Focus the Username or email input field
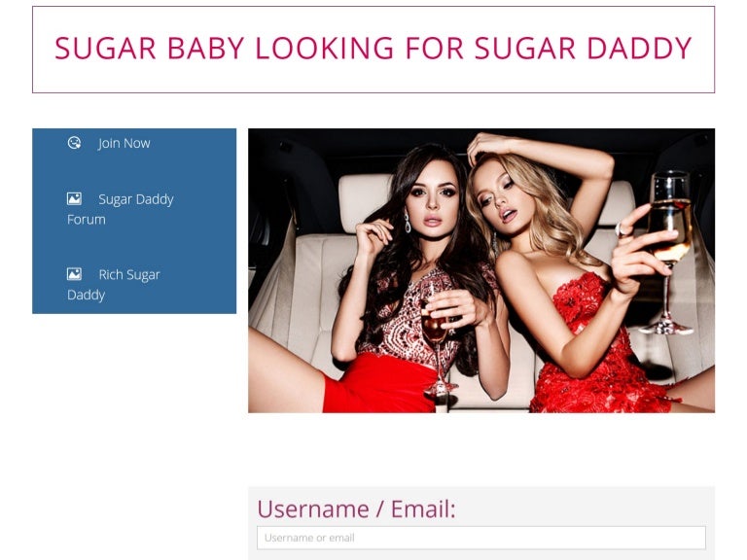Image resolution: width=747 pixels, height=560 pixels. [x=481, y=538]
